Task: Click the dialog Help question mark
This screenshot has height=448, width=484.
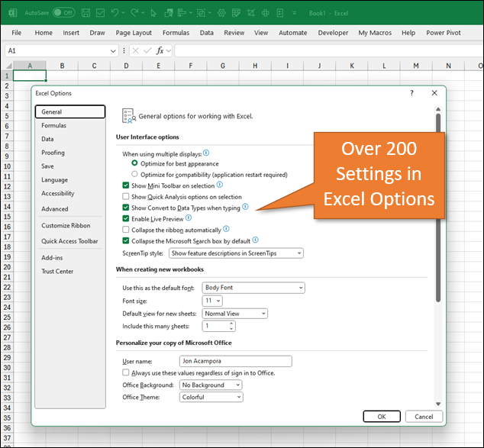Action: click(411, 93)
